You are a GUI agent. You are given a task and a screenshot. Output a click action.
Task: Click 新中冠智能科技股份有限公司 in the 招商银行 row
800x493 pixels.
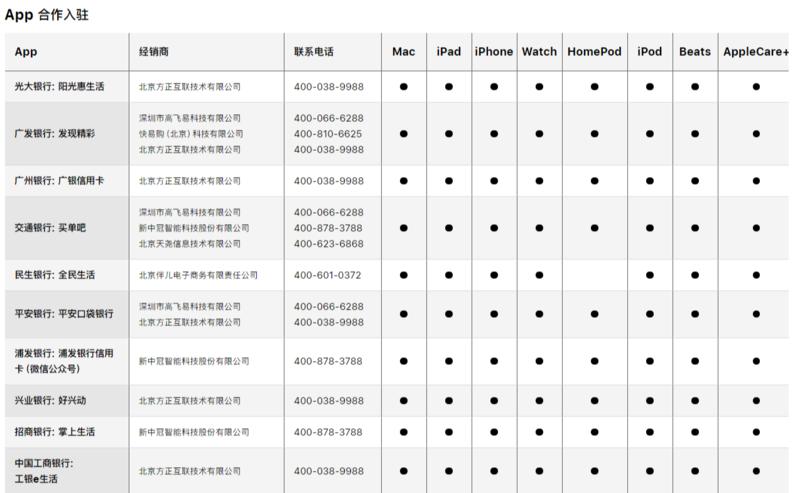(x=194, y=432)
